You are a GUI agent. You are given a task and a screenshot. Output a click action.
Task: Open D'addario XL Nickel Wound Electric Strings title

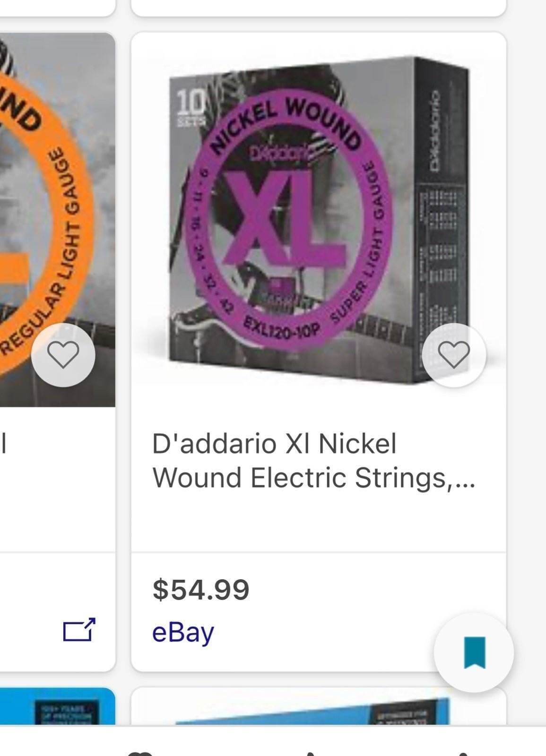click(x=313, y=461)
